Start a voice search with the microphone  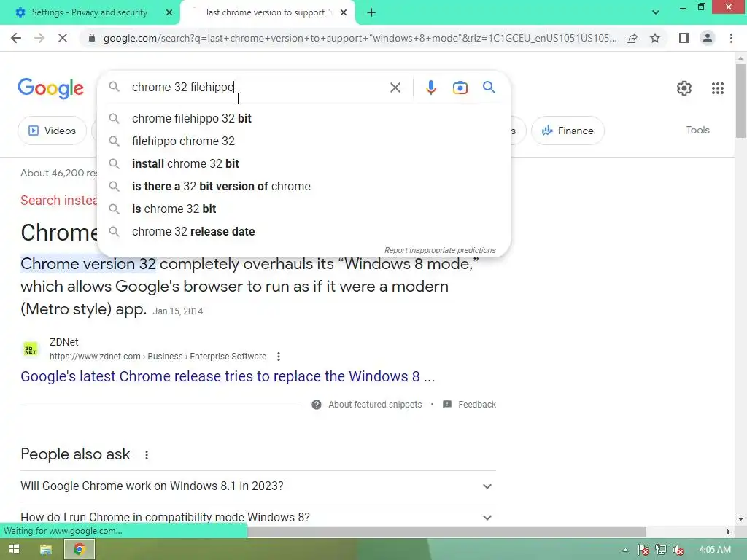pyautogui.click(x=430, y=87)
